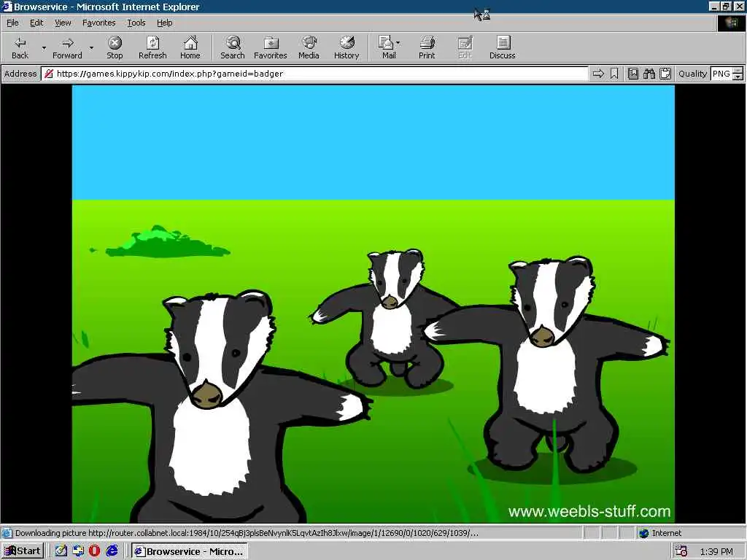Click the Address label
The height and width of the screenshot is (560, 747).
(x=20, y=74)
